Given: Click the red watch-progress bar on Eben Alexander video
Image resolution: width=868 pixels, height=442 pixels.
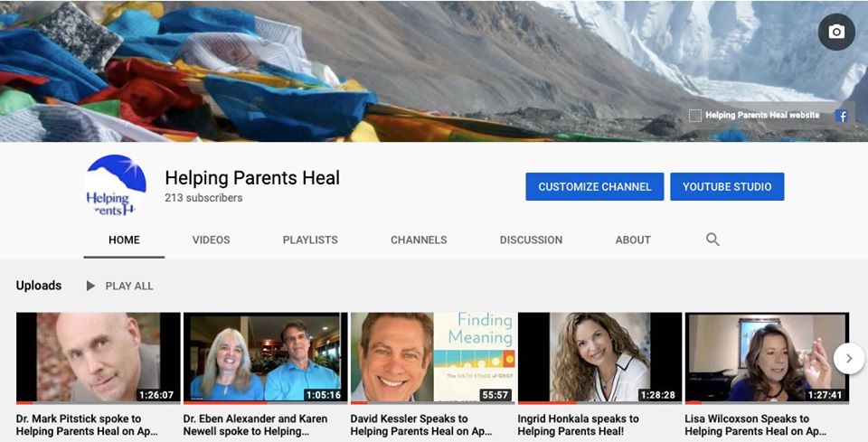Looking at the screenshot, I should (x=225, y=403).
